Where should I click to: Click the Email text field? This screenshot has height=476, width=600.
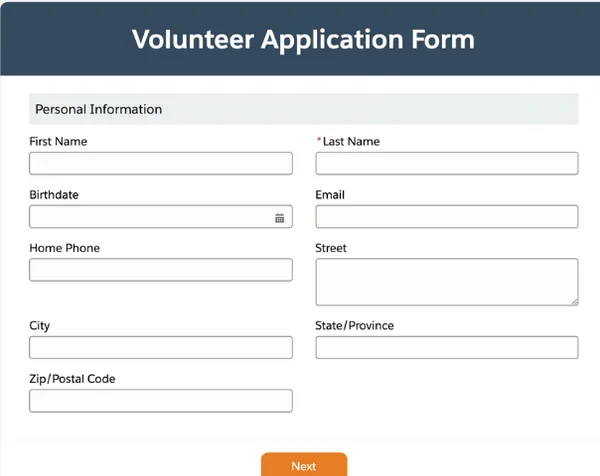[447, 217]
